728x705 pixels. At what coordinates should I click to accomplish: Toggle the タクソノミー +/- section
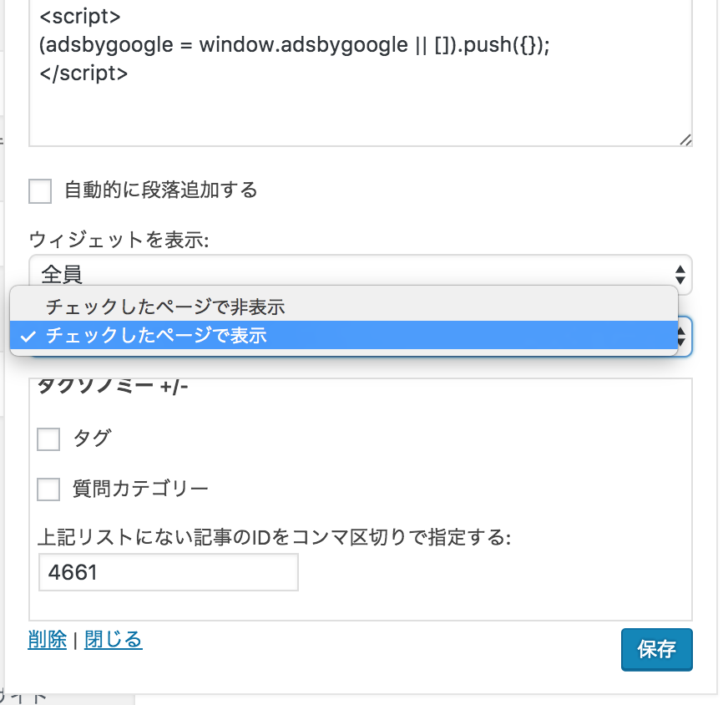(113, 387)
